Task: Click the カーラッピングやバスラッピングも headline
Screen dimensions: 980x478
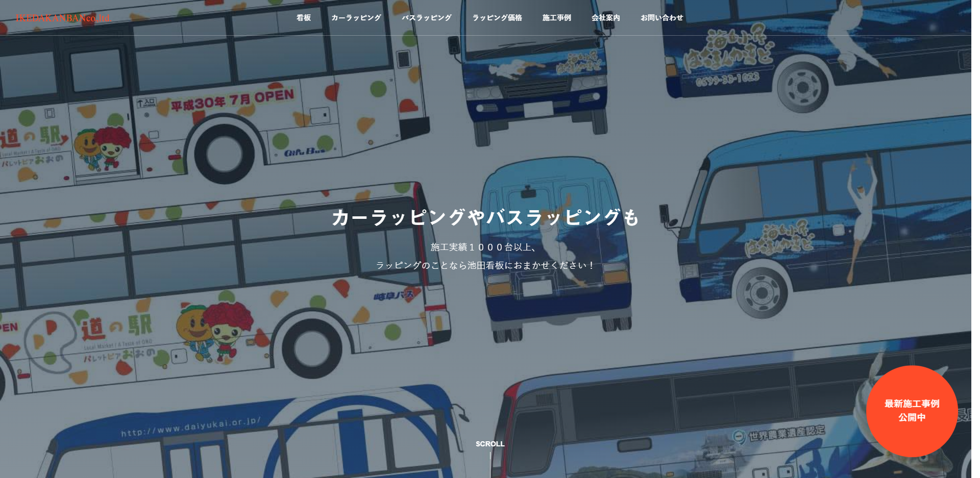Action: point(485,218)
